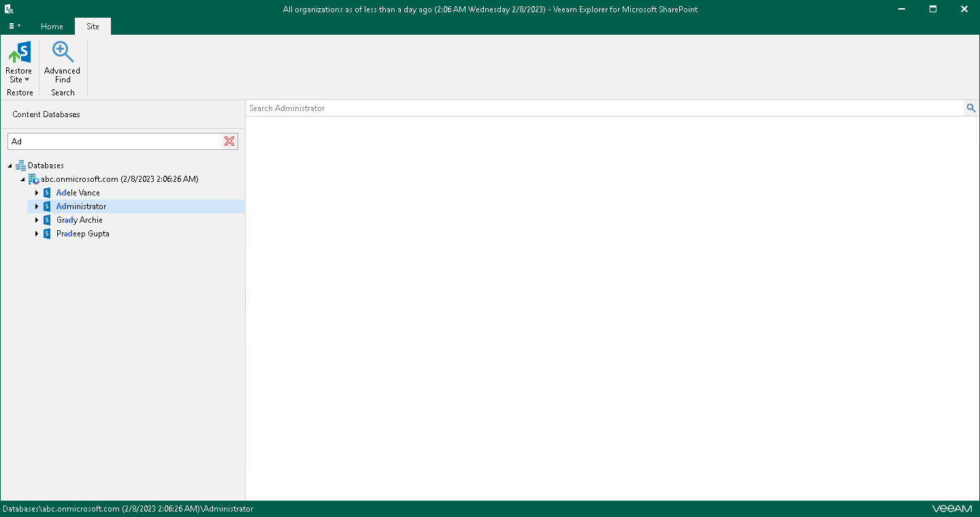Click the Administrator site icon
The width and height of the screenshot is (980, 517).
[x=46, y=206]
